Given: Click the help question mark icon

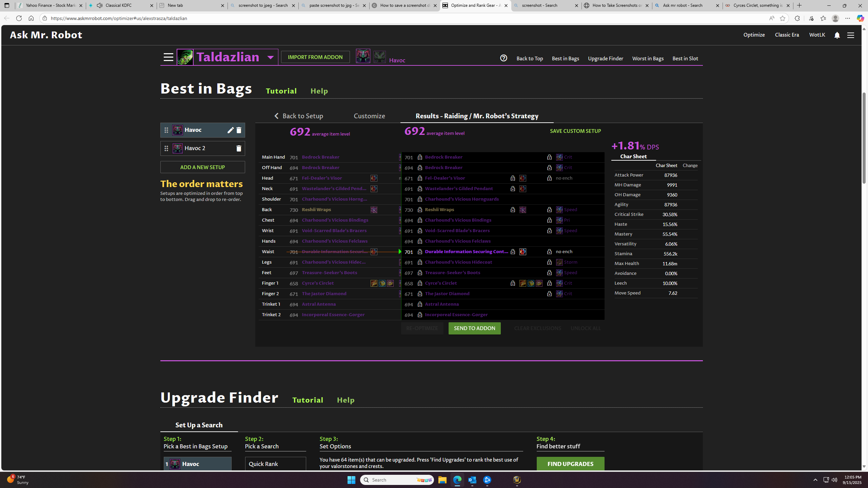Looking at the screenshot, I should (504, 58).
